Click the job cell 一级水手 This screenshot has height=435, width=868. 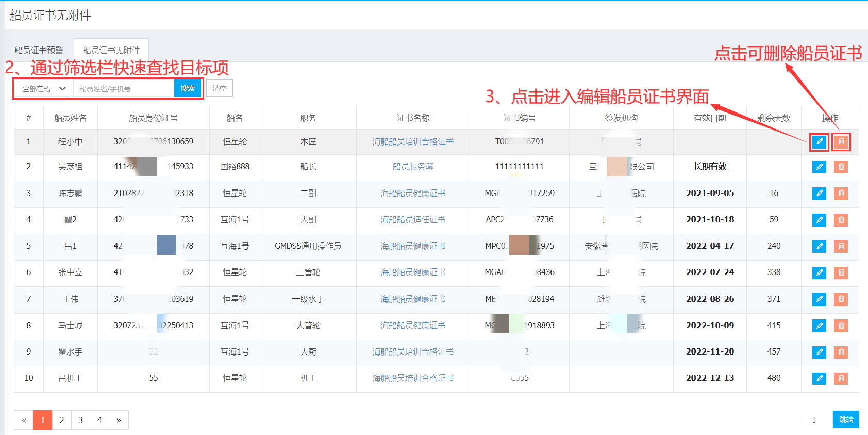click(308, 299)
